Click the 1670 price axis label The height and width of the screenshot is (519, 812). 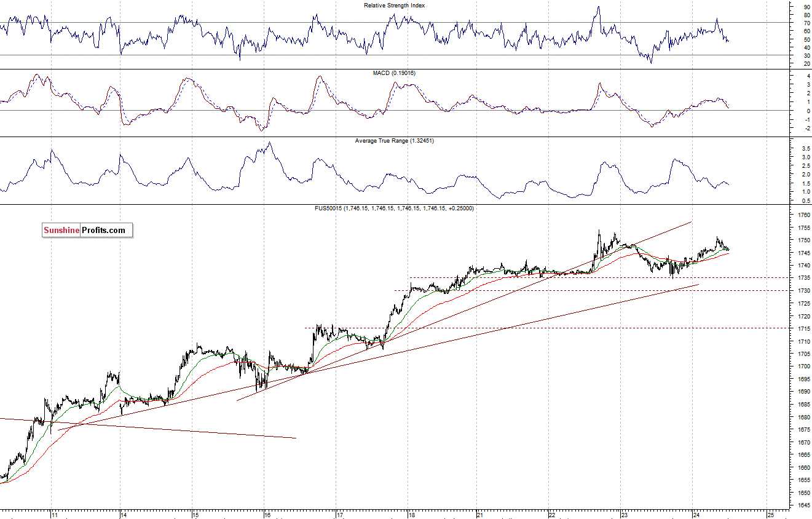[803, 442]
